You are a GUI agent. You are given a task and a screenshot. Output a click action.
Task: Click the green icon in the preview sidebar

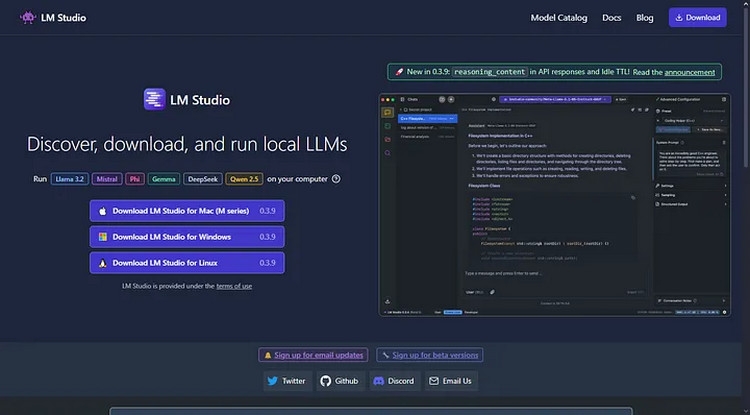pyautogui.click(x=387, y=126)
